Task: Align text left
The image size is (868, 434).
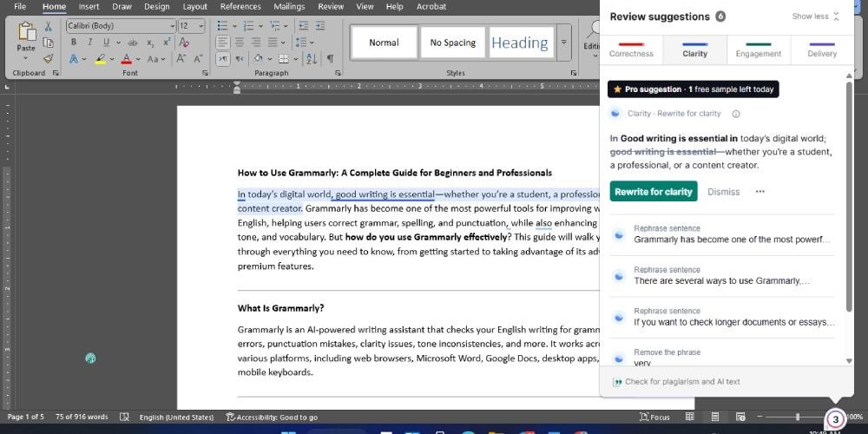Action: click(222, 43)
